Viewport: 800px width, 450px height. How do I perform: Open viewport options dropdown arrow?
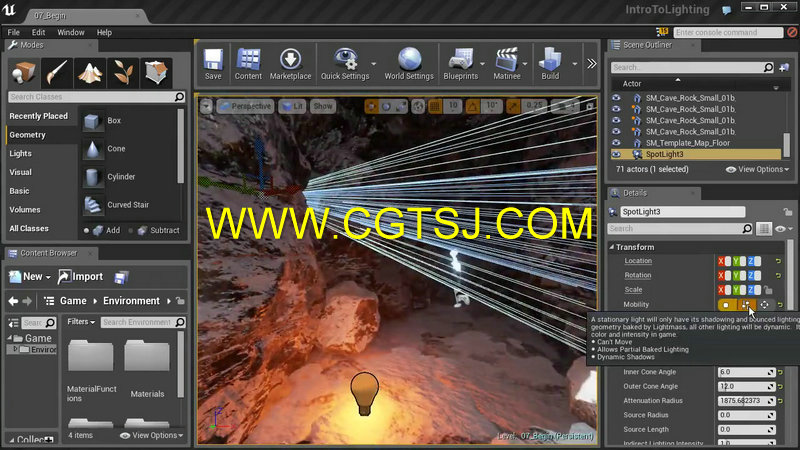(206, 106)
